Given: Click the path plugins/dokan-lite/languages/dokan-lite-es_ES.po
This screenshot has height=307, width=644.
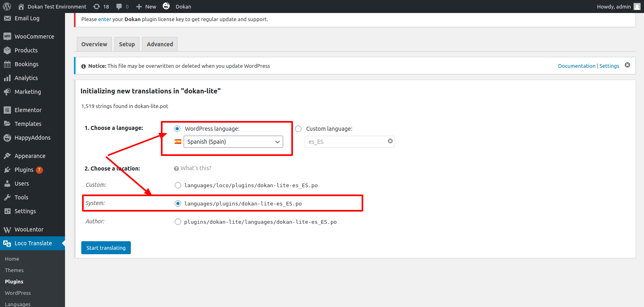Looking at the screenshot, I should click(x=260, y=222).
